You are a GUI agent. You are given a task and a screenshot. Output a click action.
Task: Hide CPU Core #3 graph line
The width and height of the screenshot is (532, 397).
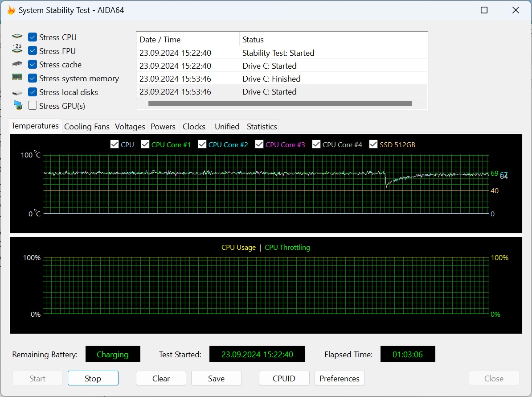[260, 145]
